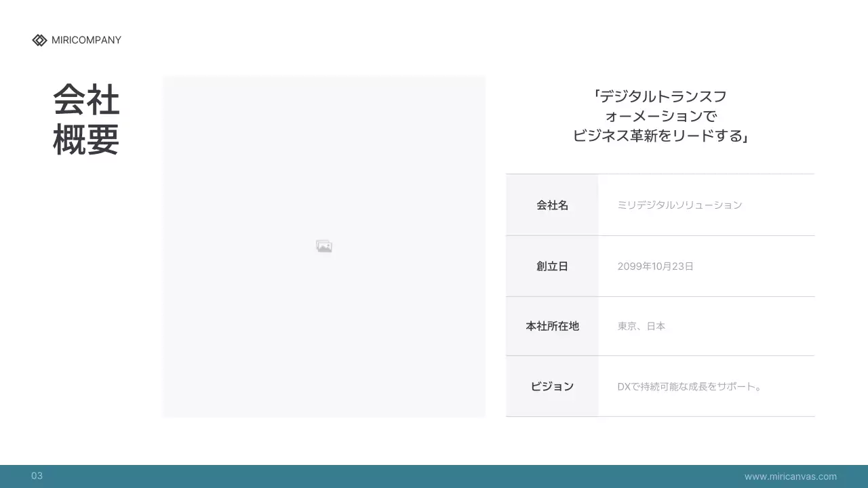Viewport: 868px width, 488px height.
Task: Click the 03 page number label
Action: (37, 475)
